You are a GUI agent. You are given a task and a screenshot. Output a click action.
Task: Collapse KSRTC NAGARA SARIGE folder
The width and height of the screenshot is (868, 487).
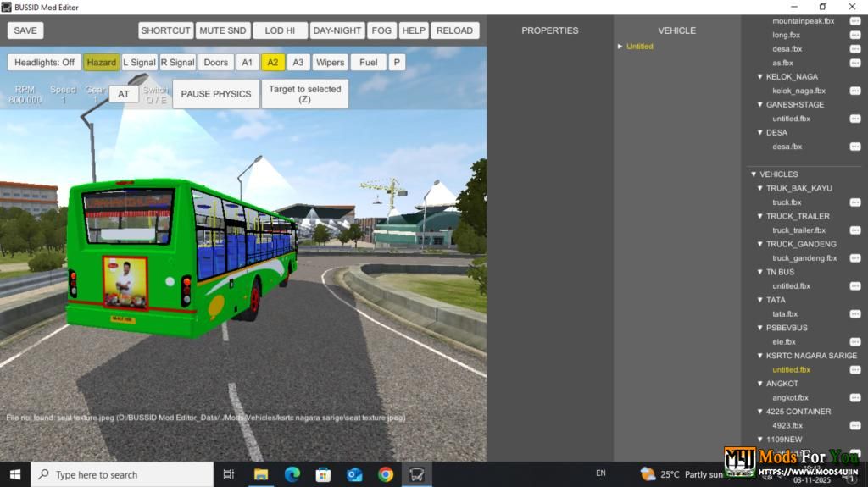point(760,356)
